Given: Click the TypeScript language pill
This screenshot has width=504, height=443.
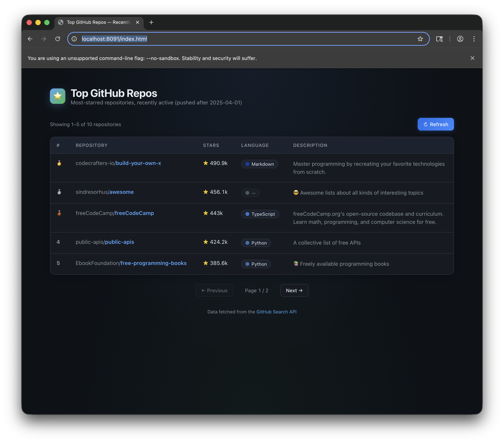Looking at the screenshot, I should 260,214.
